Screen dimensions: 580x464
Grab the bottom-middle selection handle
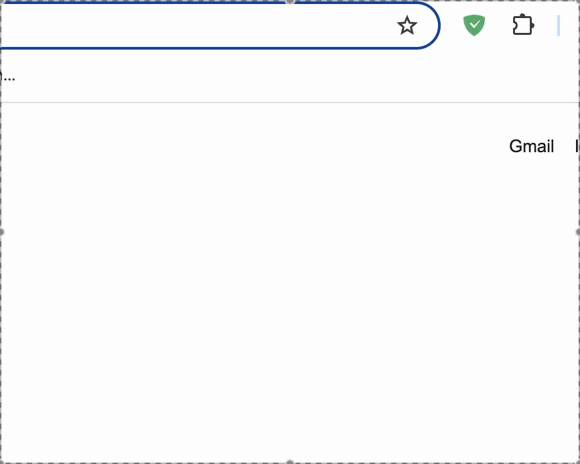(290, 462)
